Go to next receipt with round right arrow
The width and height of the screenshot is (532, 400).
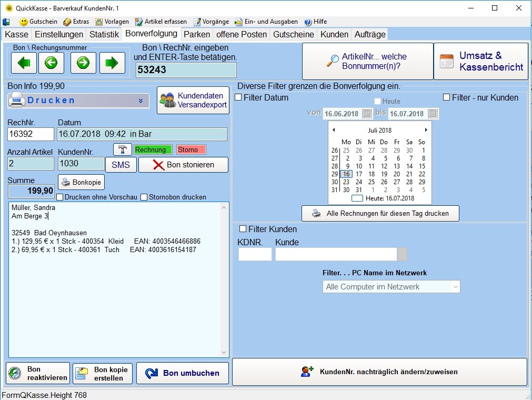click(83, 63)
